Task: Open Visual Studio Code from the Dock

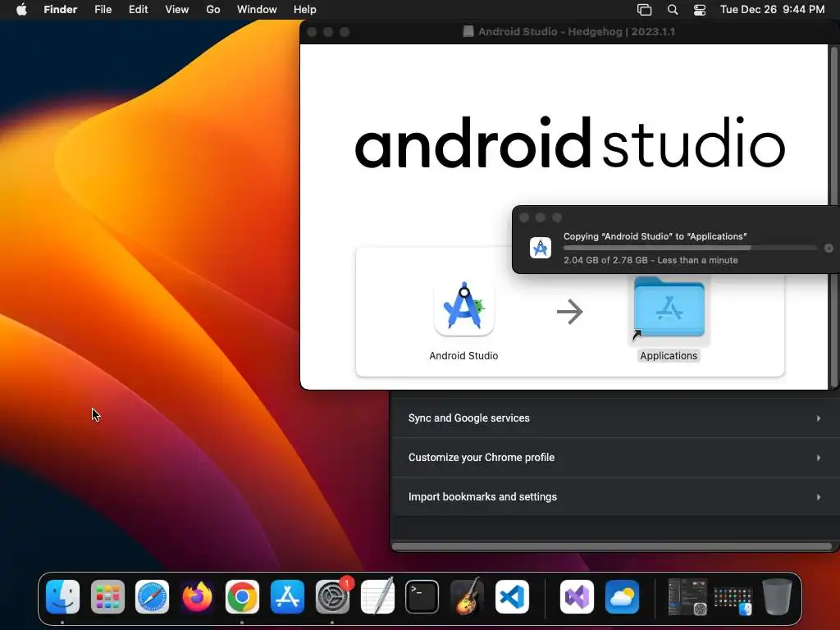Action: 512,597
